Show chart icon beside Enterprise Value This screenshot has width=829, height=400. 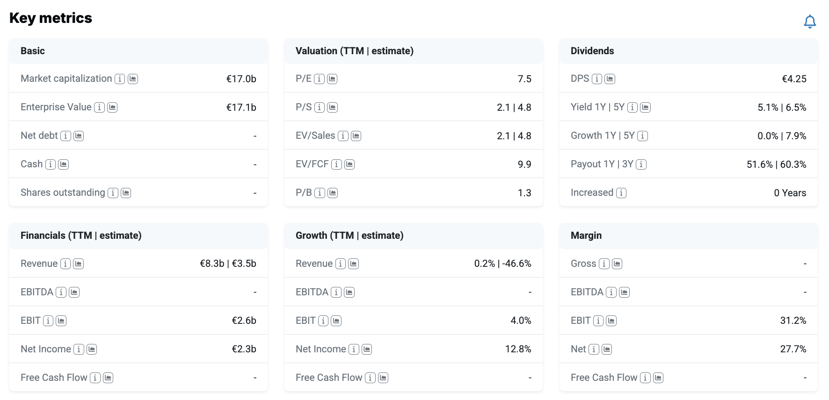(113, 107)
